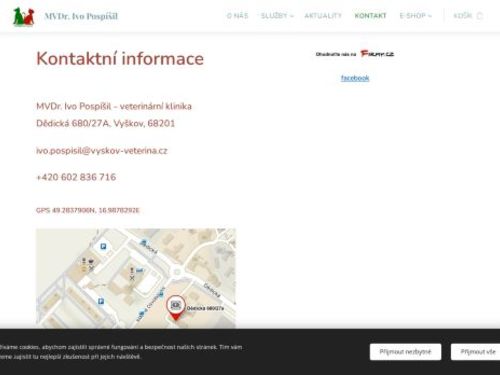This screenshot has width=500, height=375.
Task: Go to the AKTUALITY page
Action: click(323, 16)
